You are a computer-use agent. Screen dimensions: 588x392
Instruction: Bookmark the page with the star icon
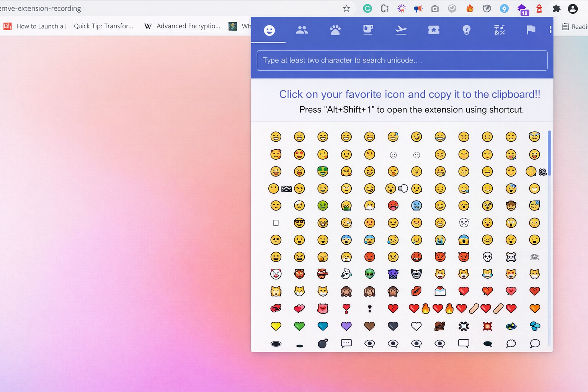coord(346,8)
